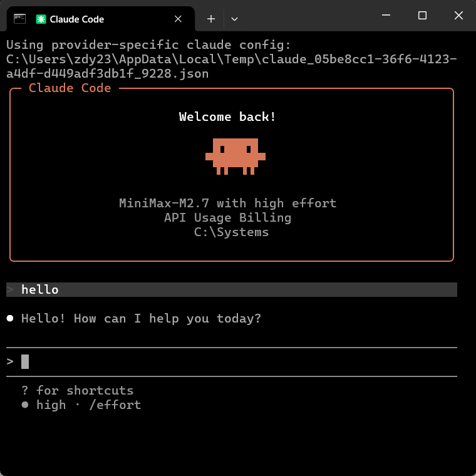Image resolution: width=476 pixels, height=476 pixels.
Task: Click the green Claude Code tab icon
Action: (41, 19)
